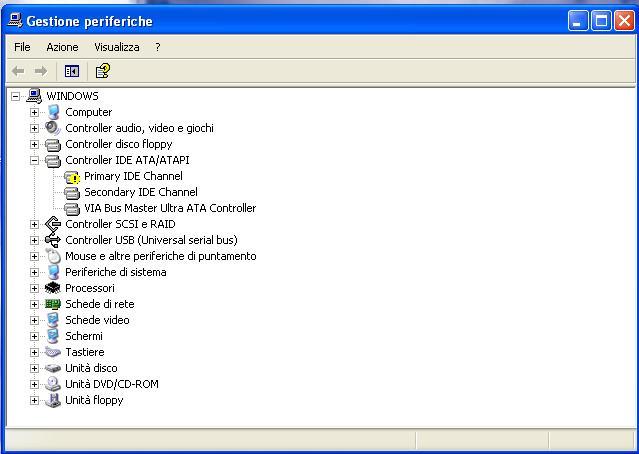Select the Schede di rete label
The width and height of the screenshot is (639, 454).
[x=100, y=304]
